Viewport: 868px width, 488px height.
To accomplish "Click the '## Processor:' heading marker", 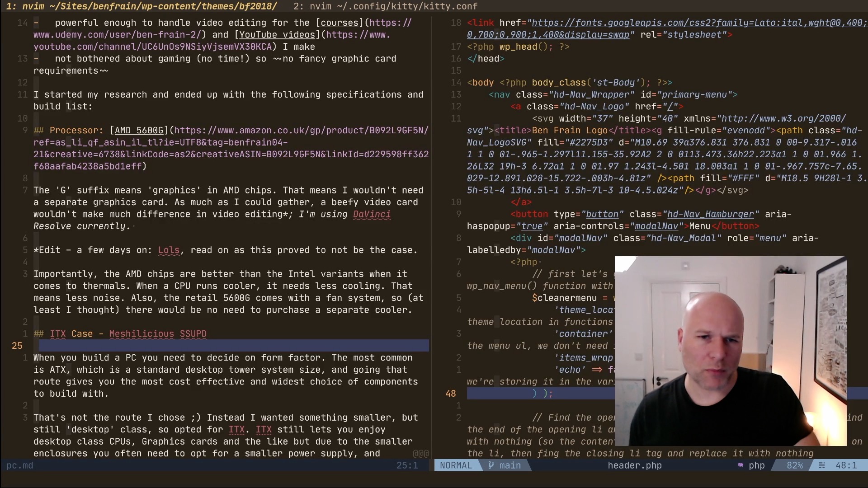I will point(69,131).
